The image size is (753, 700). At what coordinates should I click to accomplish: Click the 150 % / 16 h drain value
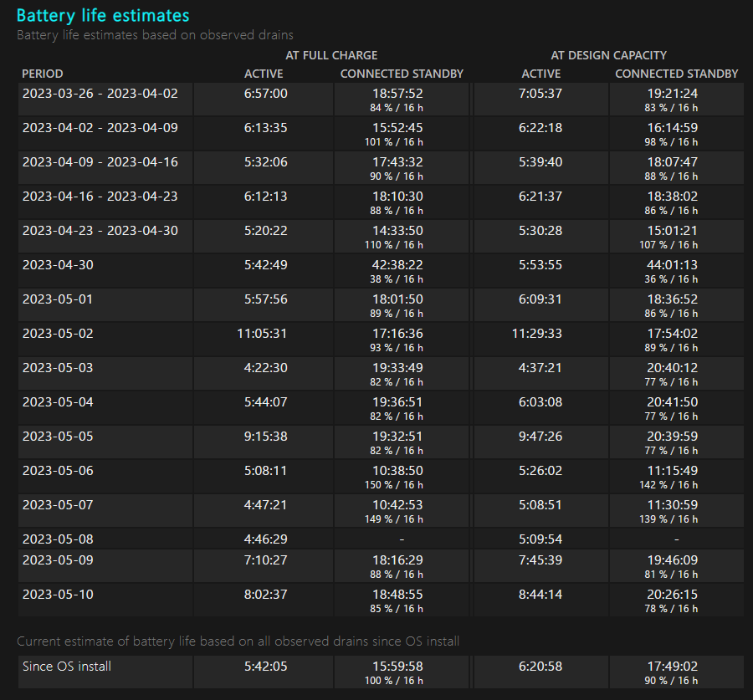397,485
